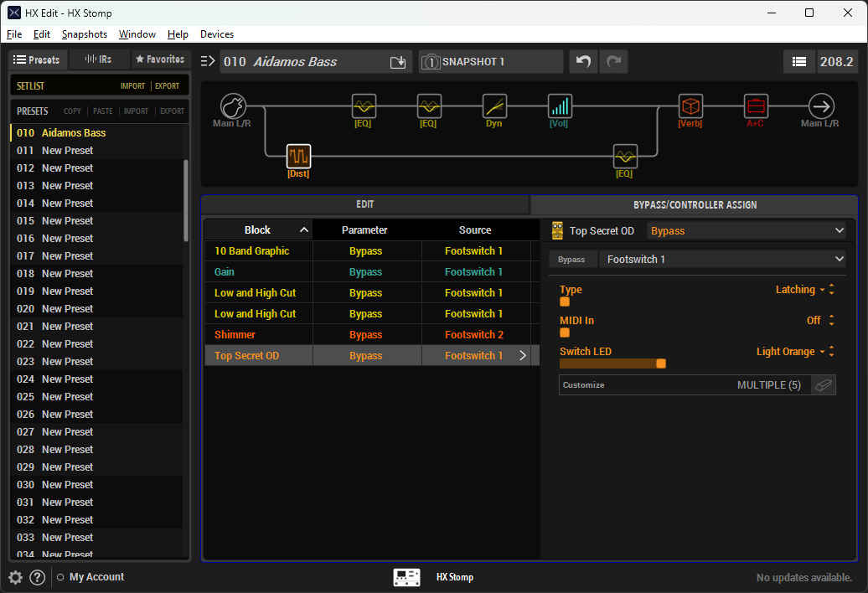Select the EQ block on the lower path
The image size is (868, 593).
coord(625,157)
